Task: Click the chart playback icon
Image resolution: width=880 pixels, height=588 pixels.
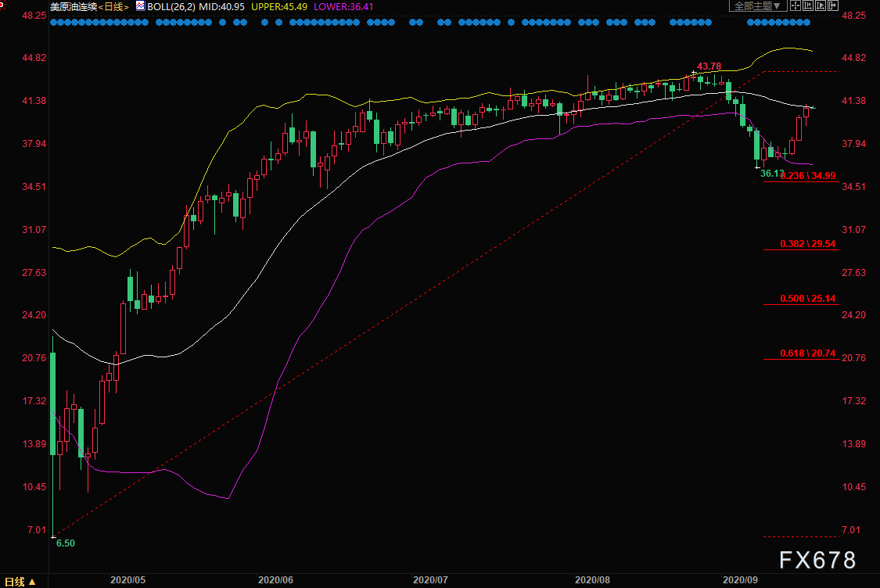Action: [x=821, y=5]
